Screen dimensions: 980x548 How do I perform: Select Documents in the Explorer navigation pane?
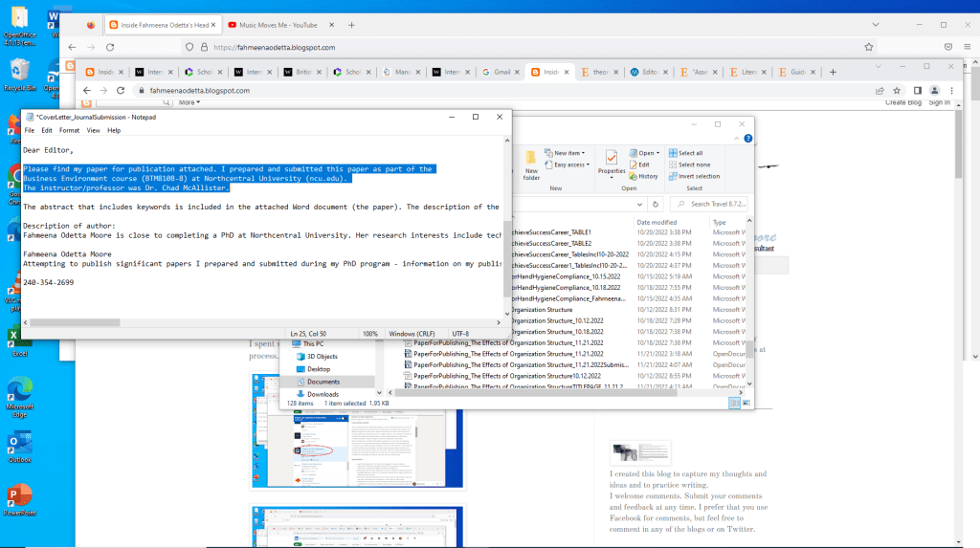coord(323,382)
